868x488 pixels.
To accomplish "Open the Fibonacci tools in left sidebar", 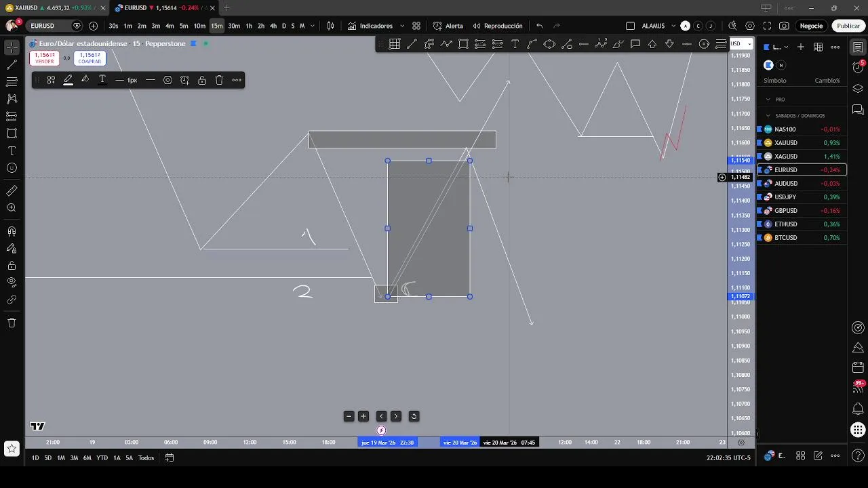I will pyautogui.click(x=12, y=82).
